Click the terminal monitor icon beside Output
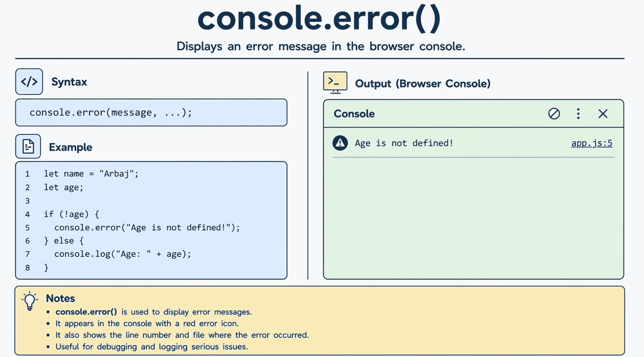 pos(335,83)
